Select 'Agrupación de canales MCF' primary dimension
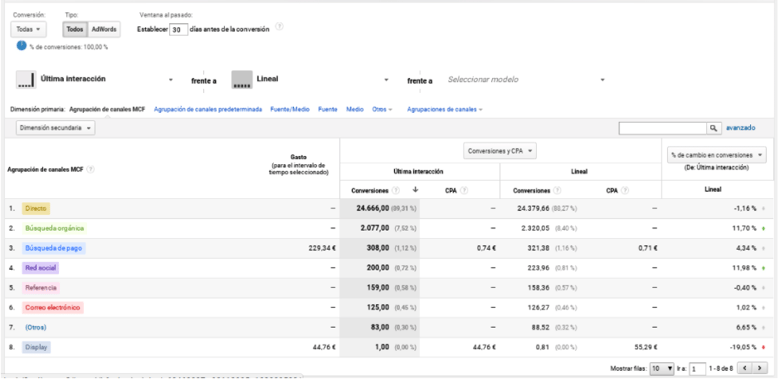Screen dimensions: 780x379 107,109
